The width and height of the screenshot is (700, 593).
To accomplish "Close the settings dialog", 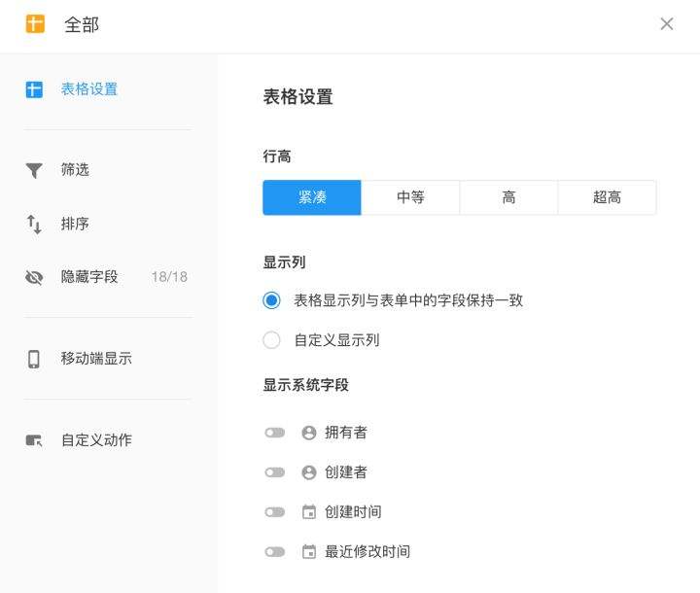I will tap(667, 24).
